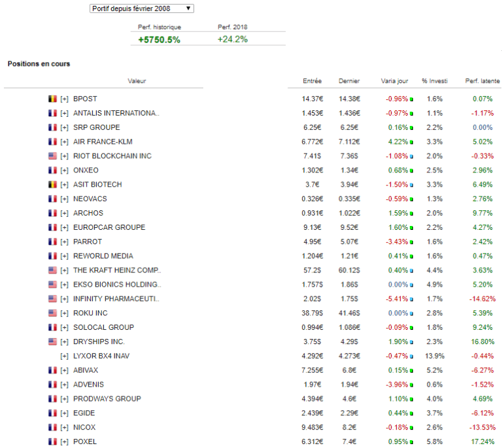502x448 pixels.
Task: Click the '% Investi' column header
Action: pos(435,81)
